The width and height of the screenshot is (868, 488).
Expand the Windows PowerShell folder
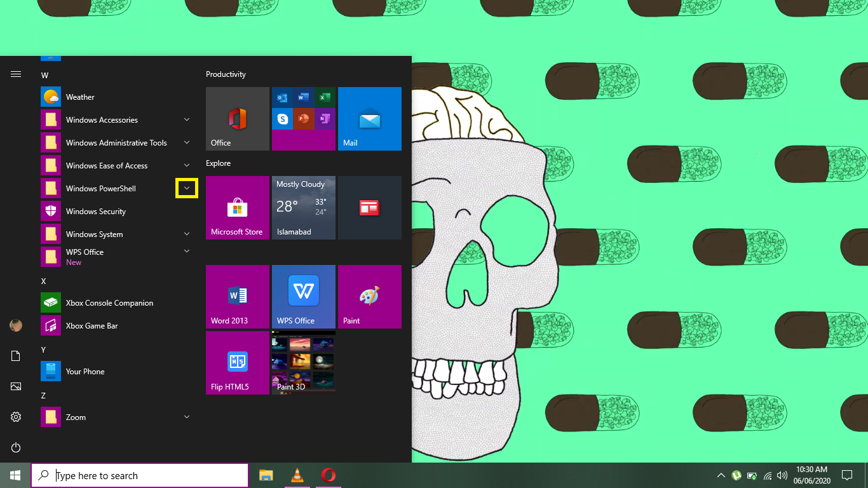pyautogui.click(x=186, y=188)
